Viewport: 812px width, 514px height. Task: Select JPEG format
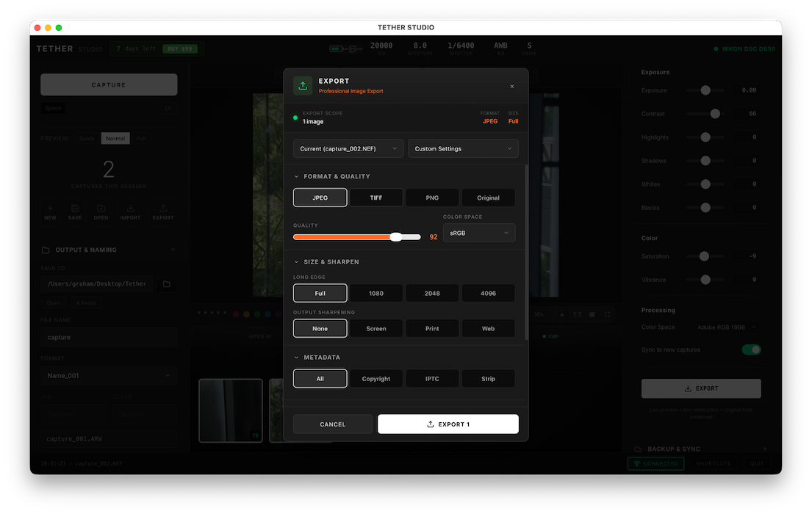coord(320,198)
